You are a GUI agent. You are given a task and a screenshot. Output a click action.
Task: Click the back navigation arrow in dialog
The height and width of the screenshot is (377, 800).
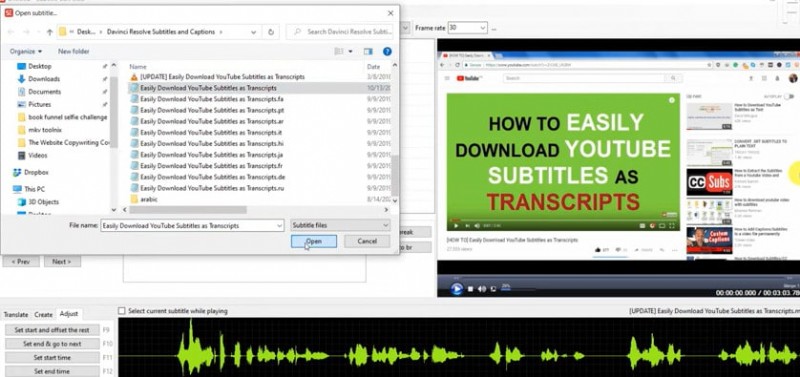point(11,32)
